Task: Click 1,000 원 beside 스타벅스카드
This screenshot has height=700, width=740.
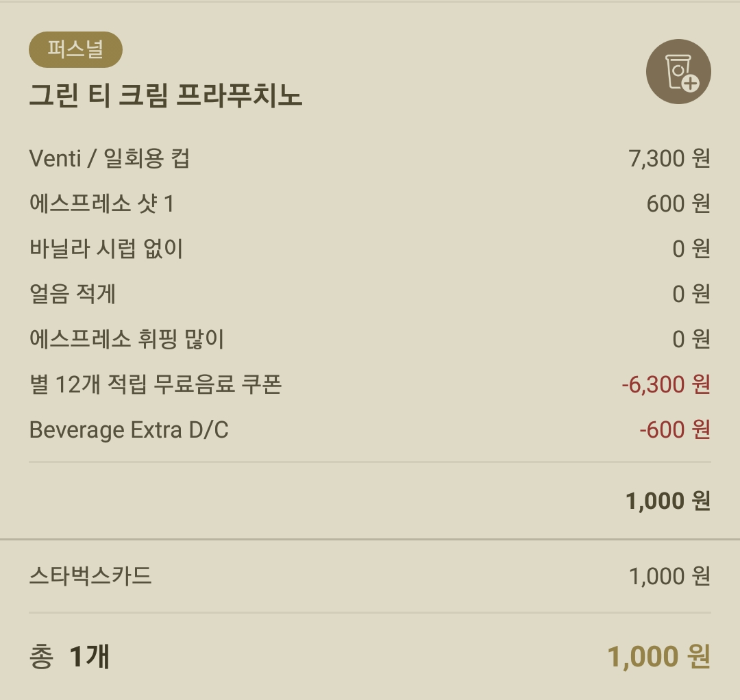Action: coord(669,577)
